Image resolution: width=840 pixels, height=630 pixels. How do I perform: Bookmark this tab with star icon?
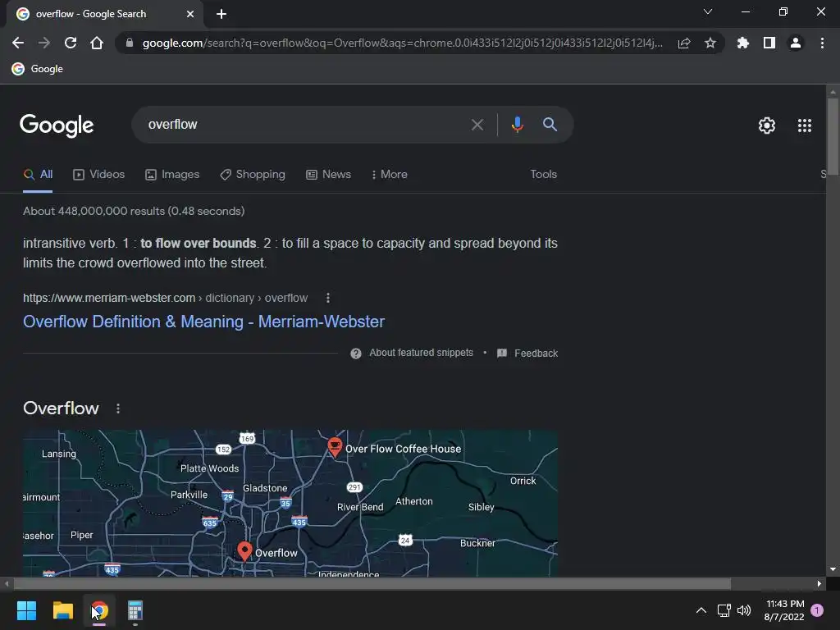coord(710,43)
